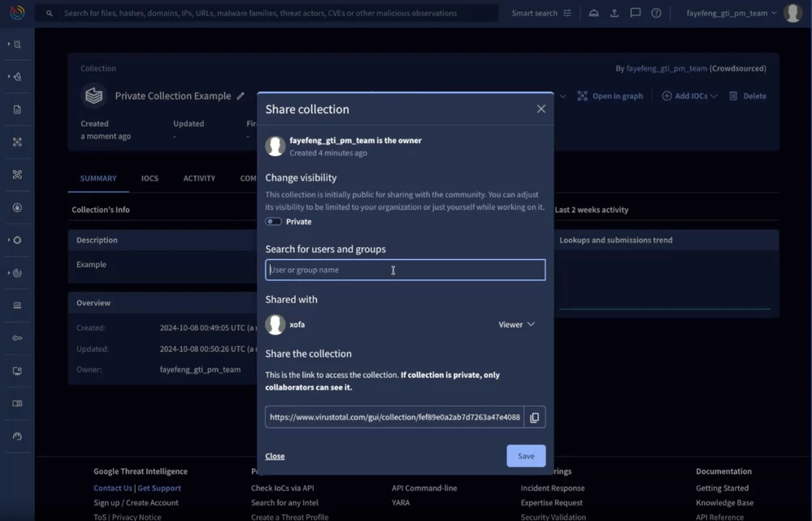This screenshot has width=812, height=521.
Task: Close the Share collection dialog with X
Action: click(541, 109)
